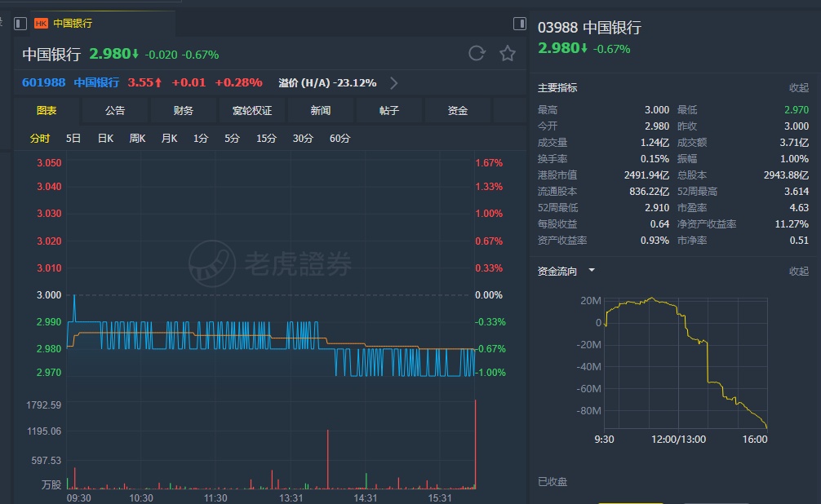The height and width of the screenshot is (504, 821).
Task: Click the 港股市值 value 2491.94亿
Action: [x=646, y=175]
